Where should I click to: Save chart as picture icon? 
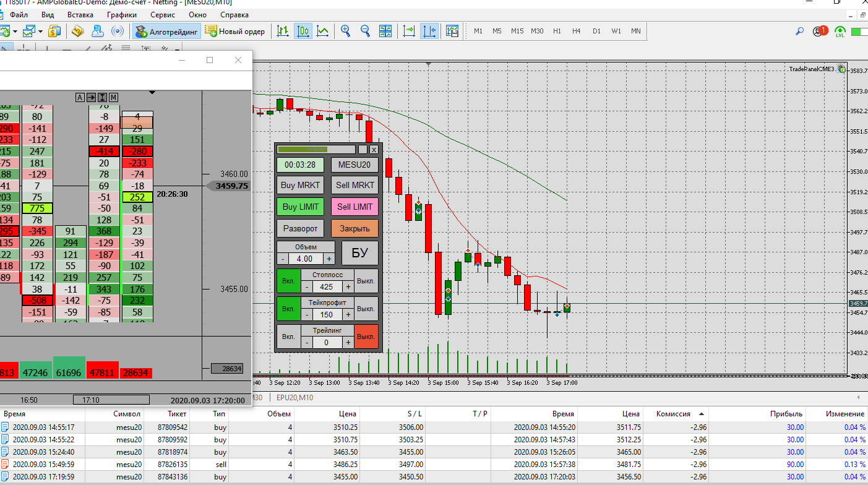click(452, 31)
